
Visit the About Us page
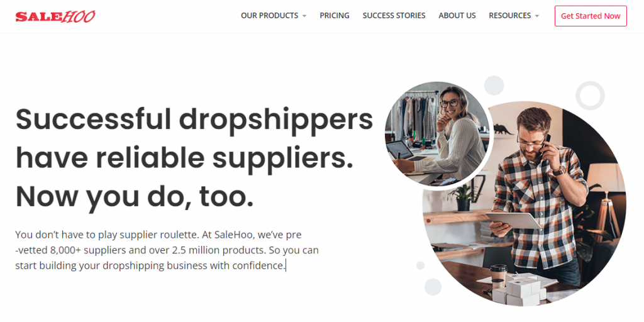tap(457, 16)
